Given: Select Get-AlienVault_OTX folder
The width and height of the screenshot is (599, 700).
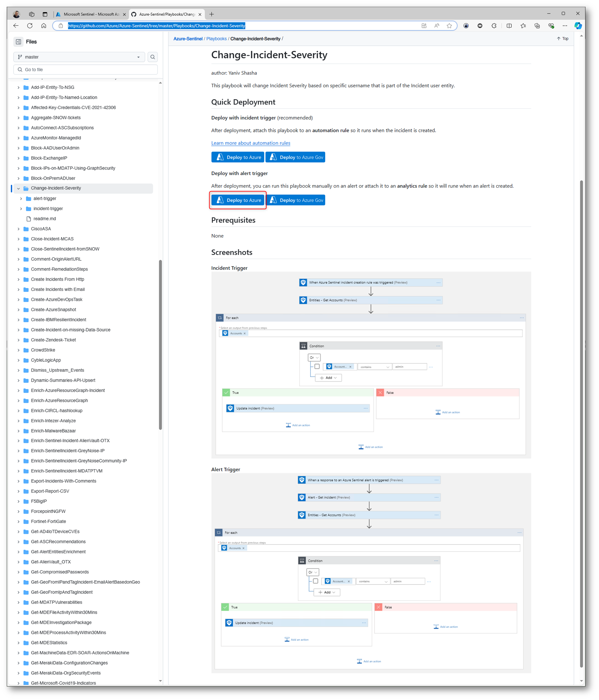Looking at the screenshot, I should pos(51,562).
